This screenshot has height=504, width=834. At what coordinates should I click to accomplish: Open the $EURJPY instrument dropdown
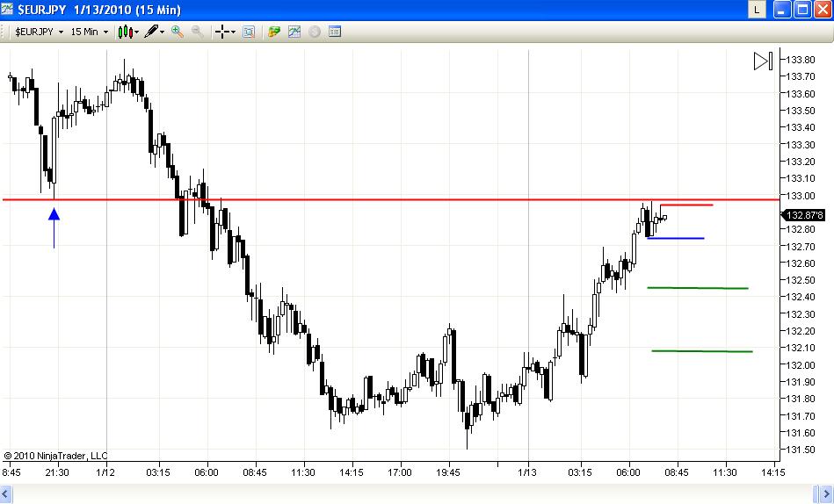click(x=40, y=32)
